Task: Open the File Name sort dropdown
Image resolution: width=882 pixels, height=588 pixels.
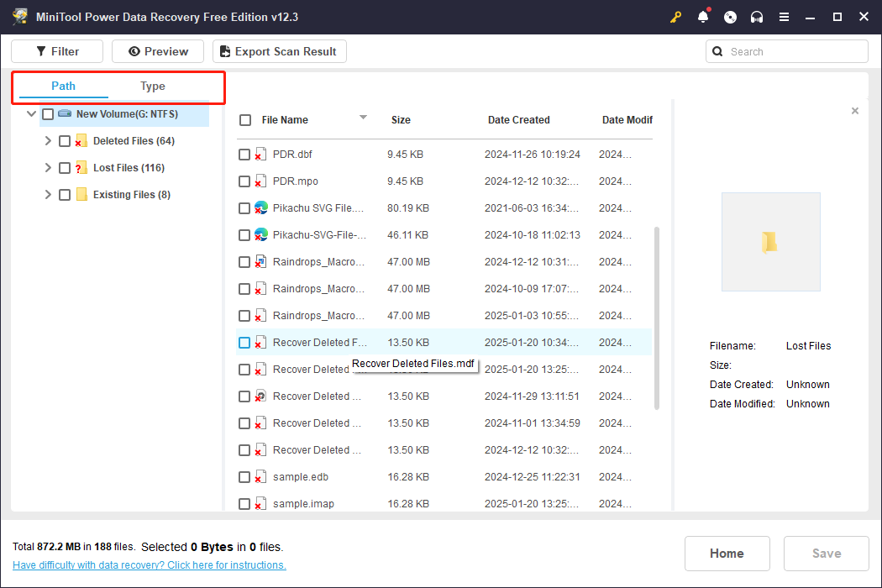Action: pos(363,118)
